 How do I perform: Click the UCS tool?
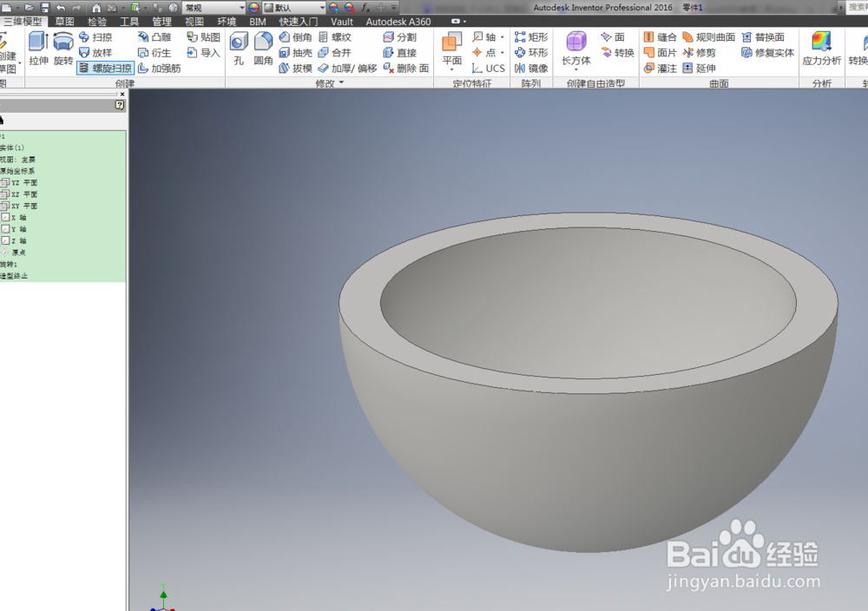(x=488, y=68)
